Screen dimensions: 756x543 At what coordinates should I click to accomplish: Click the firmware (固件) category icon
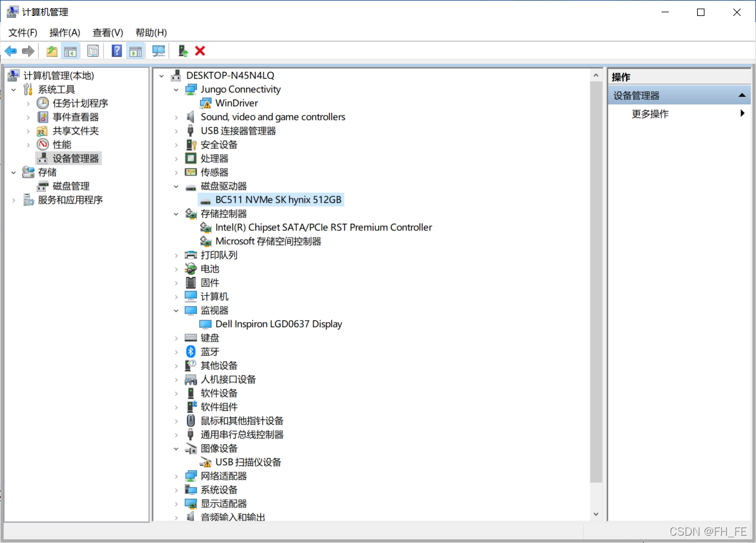(191, 283)
